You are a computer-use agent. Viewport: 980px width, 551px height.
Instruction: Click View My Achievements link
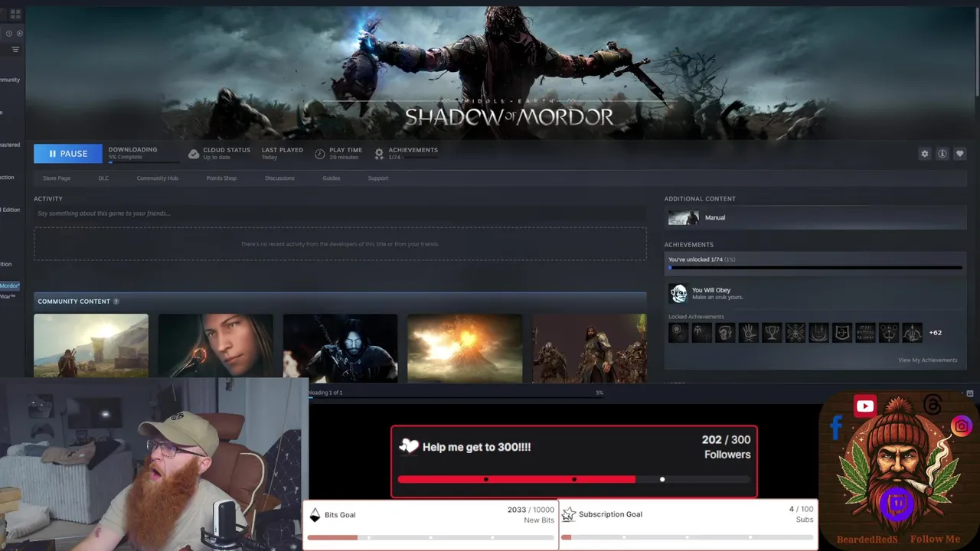pos(927,360)
